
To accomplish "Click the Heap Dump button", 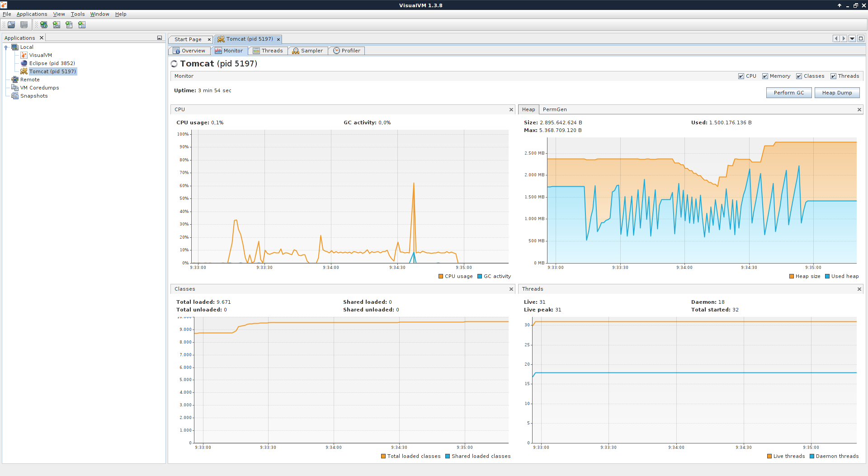I will coord(837,93).
